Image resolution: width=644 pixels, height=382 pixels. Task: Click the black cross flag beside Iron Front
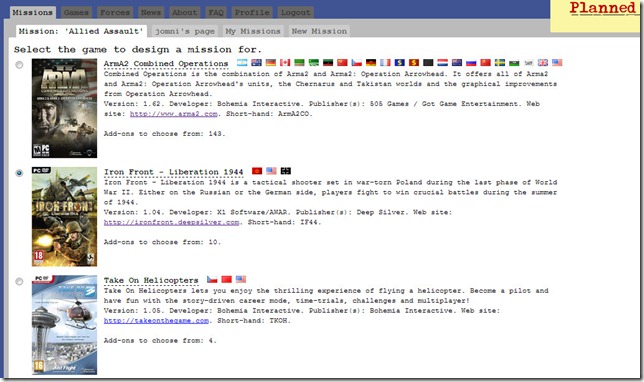[x=286, y=171]
